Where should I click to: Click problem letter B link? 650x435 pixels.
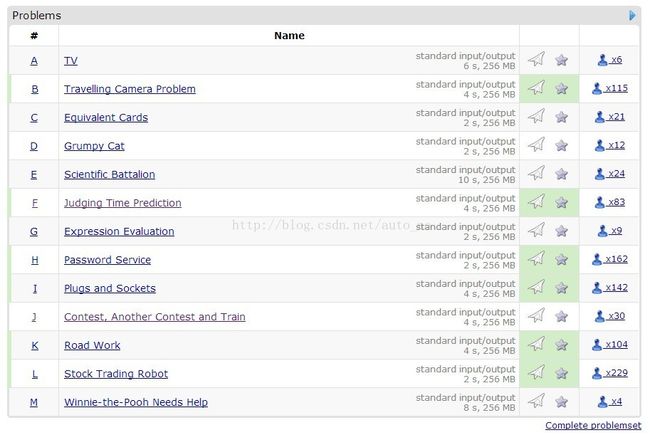coord(35,89)
